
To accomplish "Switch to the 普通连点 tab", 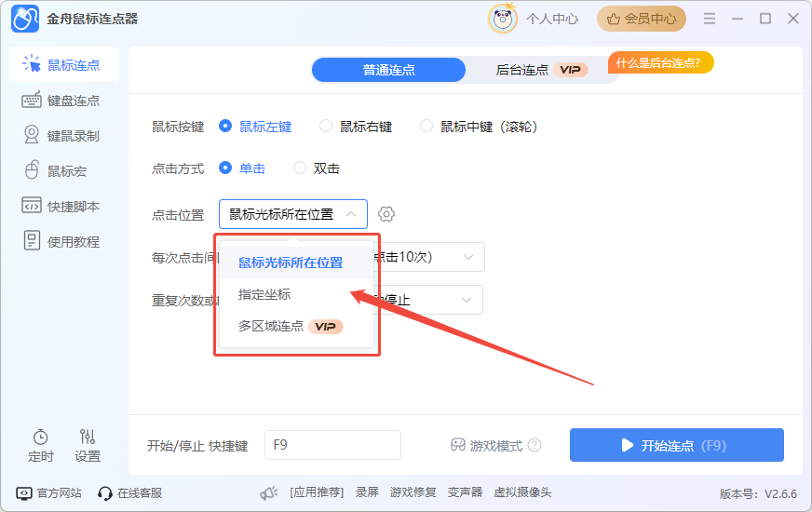I will click(x=388, y=70).
